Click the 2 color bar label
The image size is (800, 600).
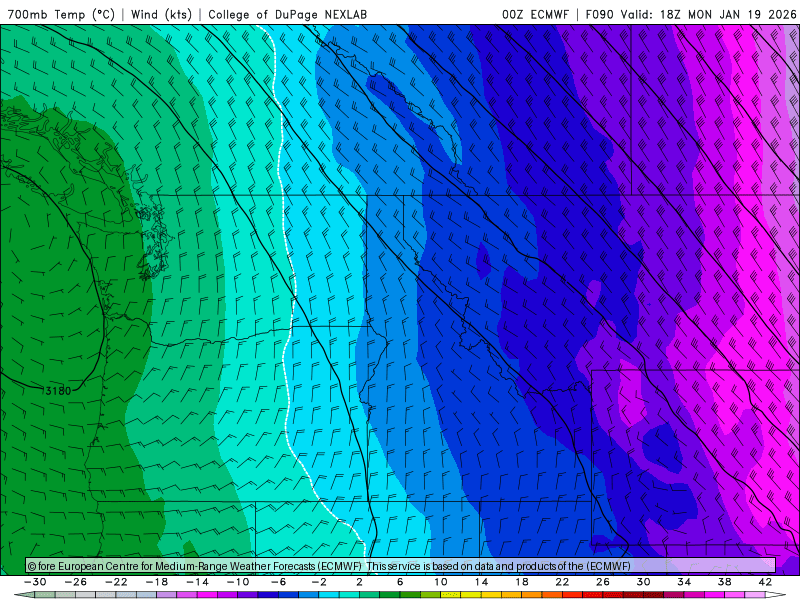click(360, 582)
